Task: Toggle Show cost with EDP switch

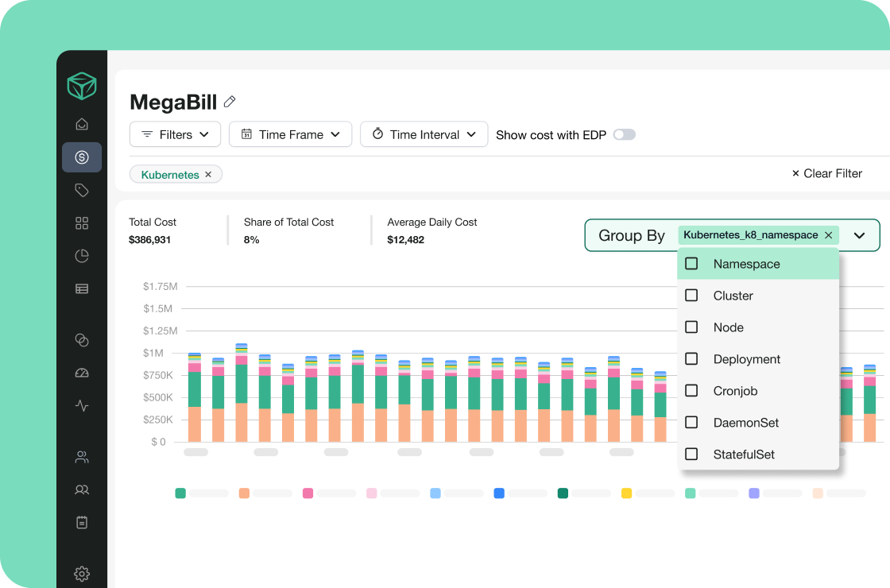Action: click(624, 135)
